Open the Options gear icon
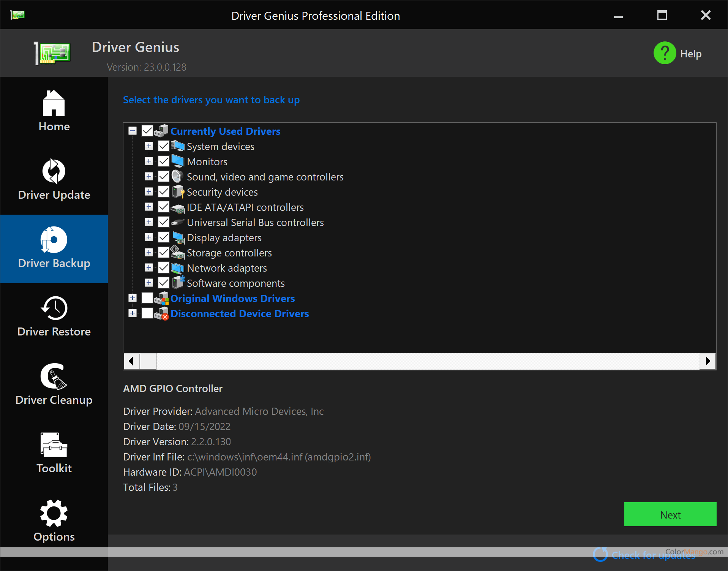The width and height of the screenshot is (728, 571). point(54,513)
